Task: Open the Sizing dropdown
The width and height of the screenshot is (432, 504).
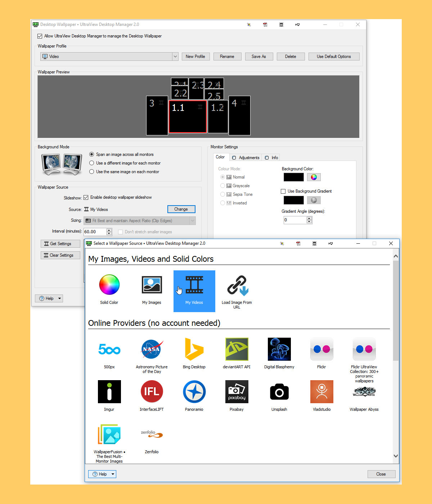Action: [x=193, y=220]
